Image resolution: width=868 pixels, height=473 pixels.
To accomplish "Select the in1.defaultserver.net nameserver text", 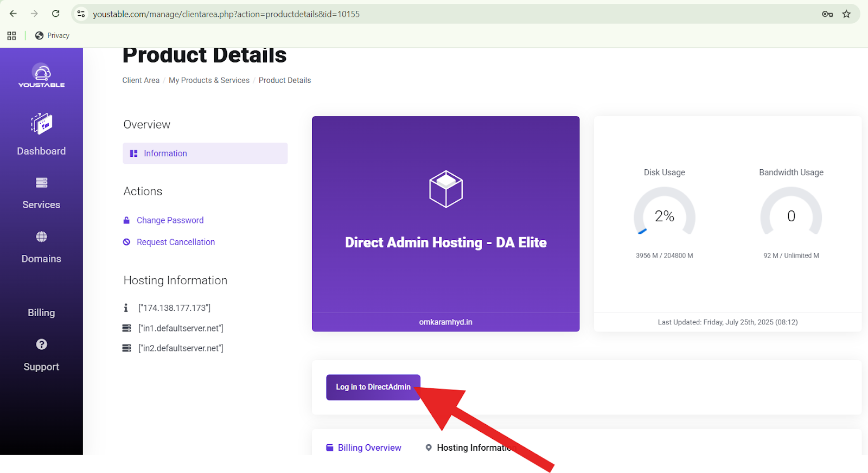I will tap(181, 328).
